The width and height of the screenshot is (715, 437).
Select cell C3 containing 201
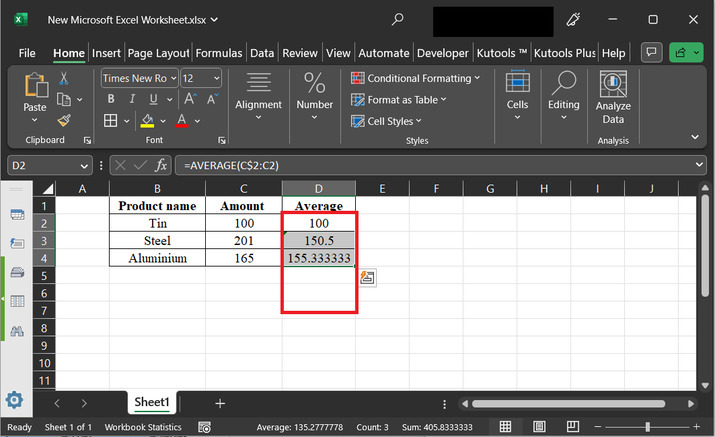tap(242, 240)
